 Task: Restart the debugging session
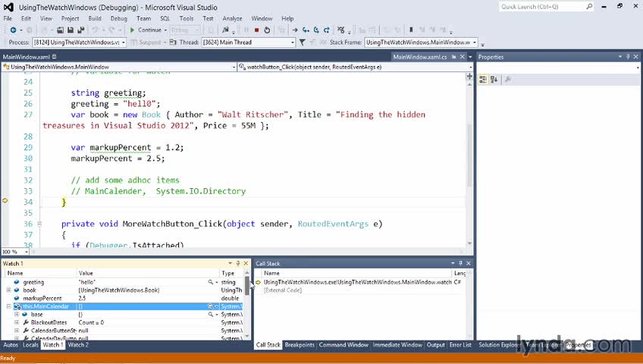point(267,30)
